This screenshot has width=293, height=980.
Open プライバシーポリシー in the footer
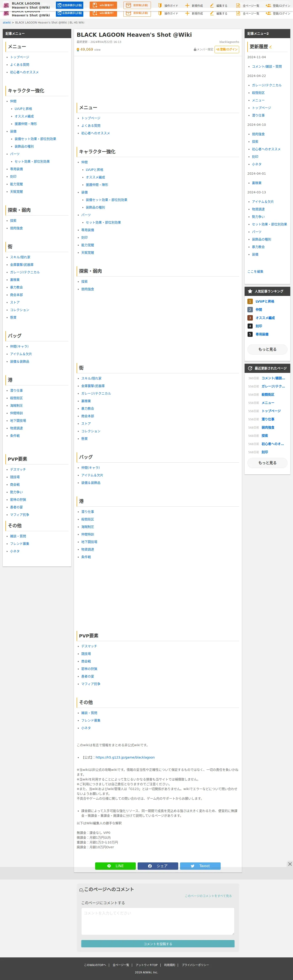point(195,965)
